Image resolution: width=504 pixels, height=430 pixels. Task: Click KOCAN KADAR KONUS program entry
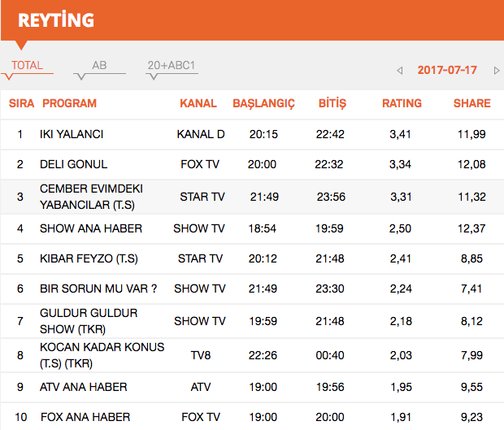click(102, 354)
